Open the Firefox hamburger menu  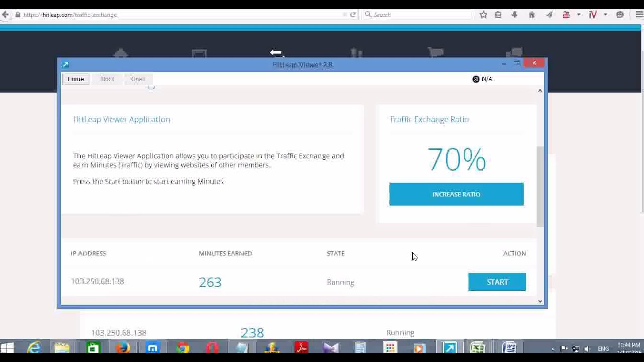pyautogui.click(x=639, y=15)
